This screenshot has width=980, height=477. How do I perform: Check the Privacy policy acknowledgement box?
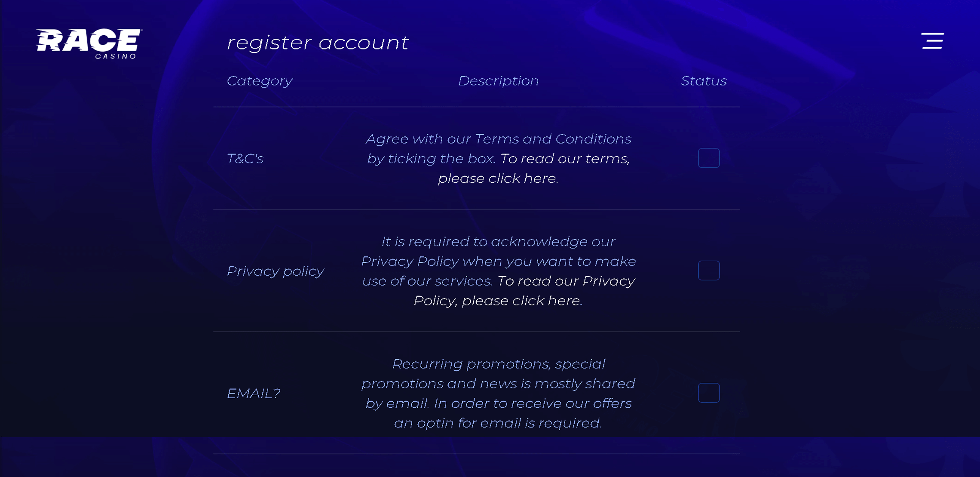[709, 271]
